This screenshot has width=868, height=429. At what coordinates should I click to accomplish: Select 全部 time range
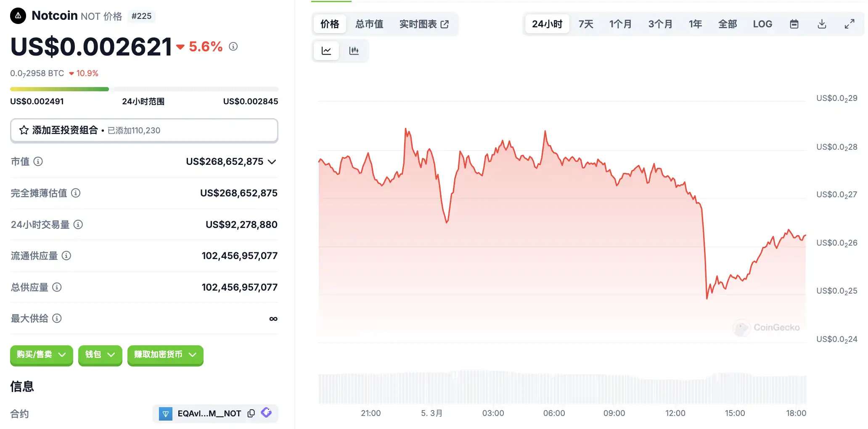(728, 24)
